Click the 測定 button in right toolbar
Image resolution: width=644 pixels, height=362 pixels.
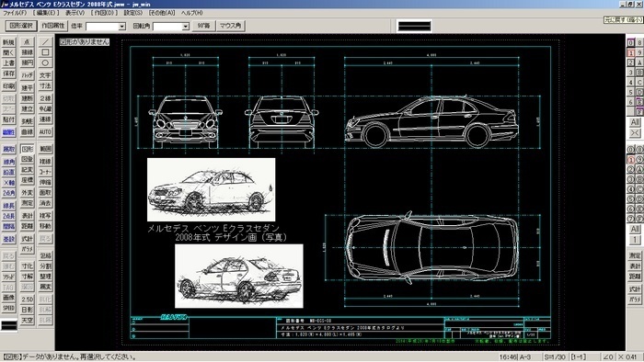pyautogui.click(x=635, y=255)
